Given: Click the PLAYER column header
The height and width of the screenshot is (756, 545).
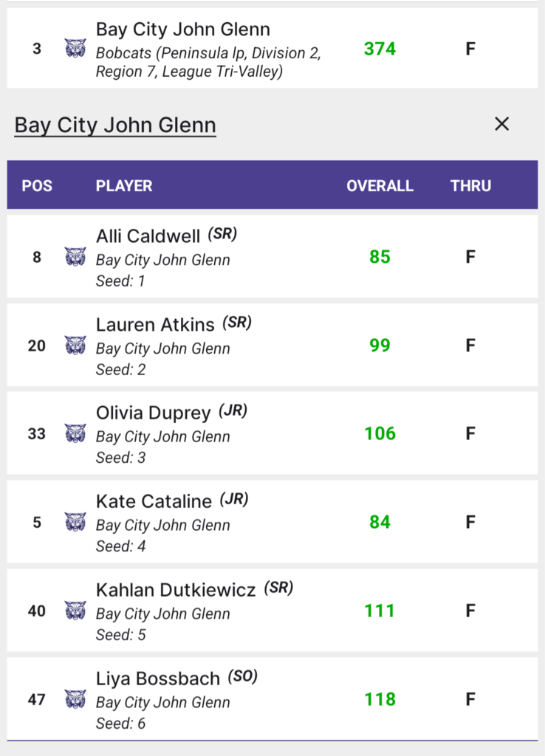Looking at the screenshot, I should (124, 185).
